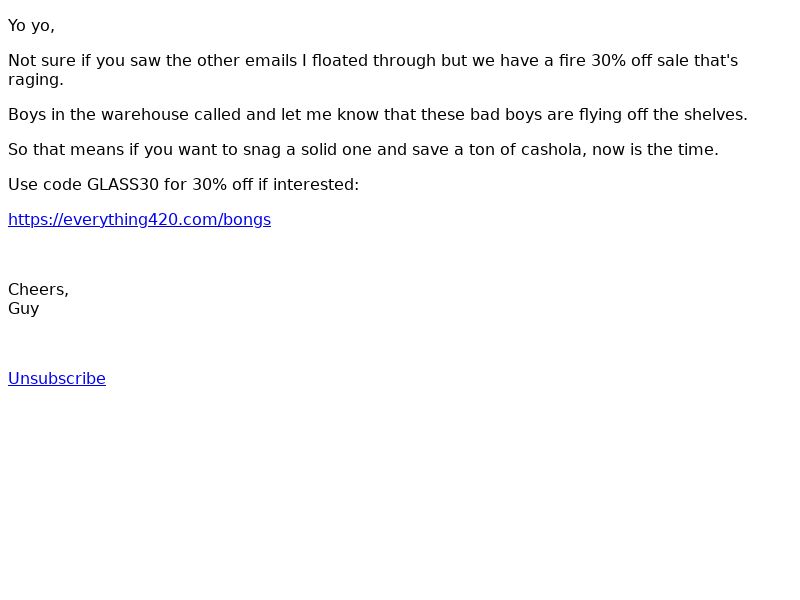Click the word "emails" in first paragraph

(270, 61)
